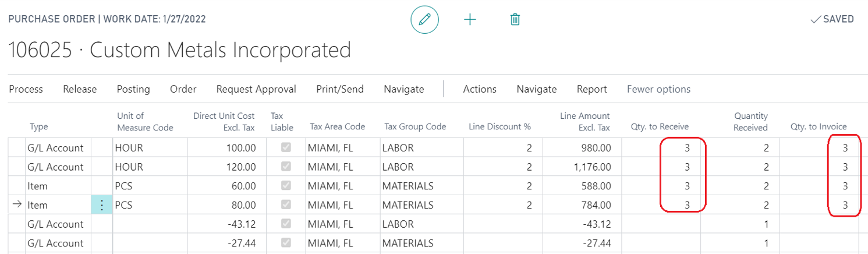
Task: Toggle Tax Liable checkbox on the 60.00 PCS row
Action: pos(285,186)
